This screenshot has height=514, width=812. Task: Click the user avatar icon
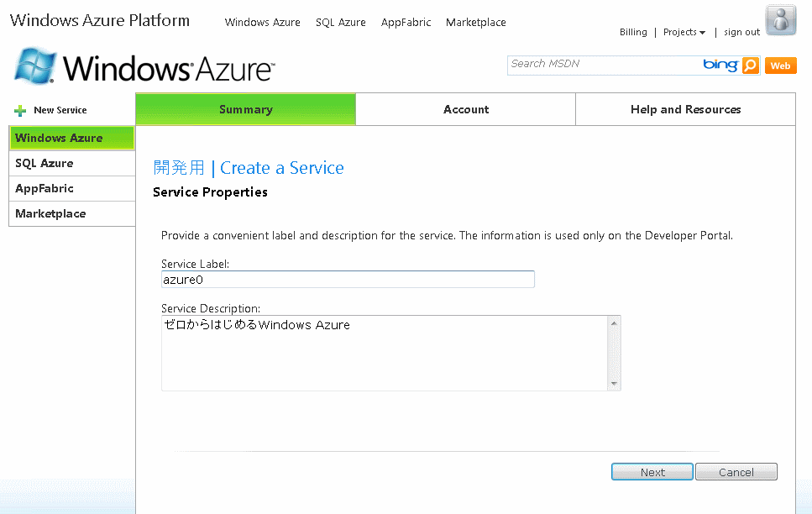tap(781, 19)
